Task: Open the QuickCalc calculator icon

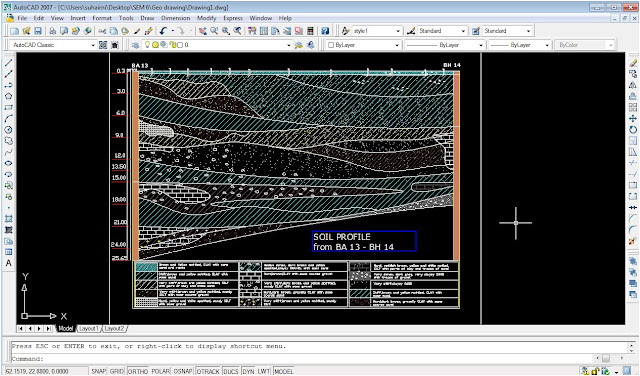Action: (x=311, y=31)
